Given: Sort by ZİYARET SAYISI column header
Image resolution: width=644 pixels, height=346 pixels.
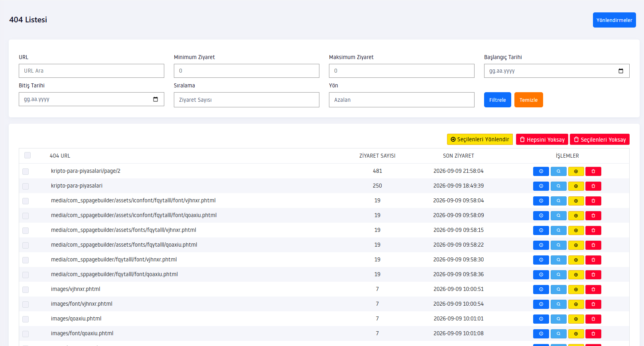Looking at the screenshot, I should coord(377,156).
